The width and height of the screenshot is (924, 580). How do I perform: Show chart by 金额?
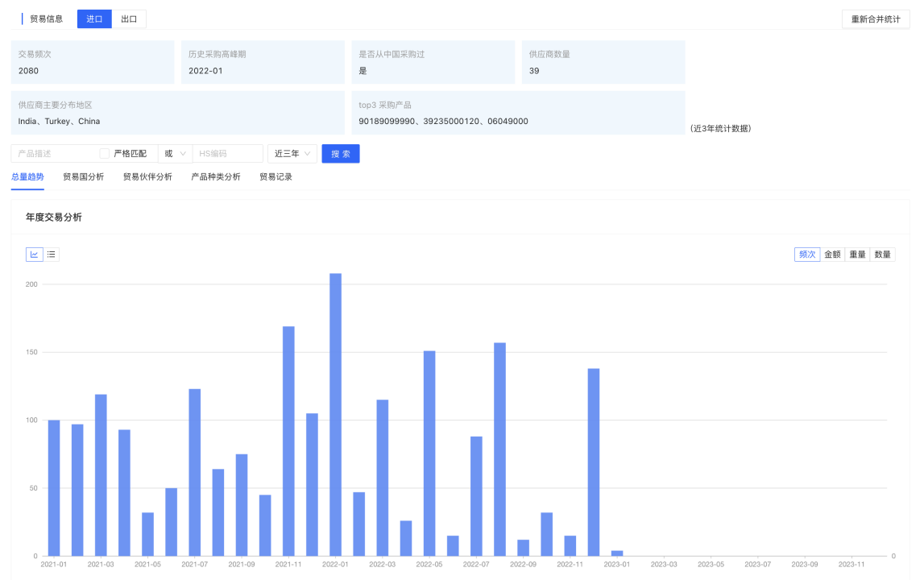[832, 255]
